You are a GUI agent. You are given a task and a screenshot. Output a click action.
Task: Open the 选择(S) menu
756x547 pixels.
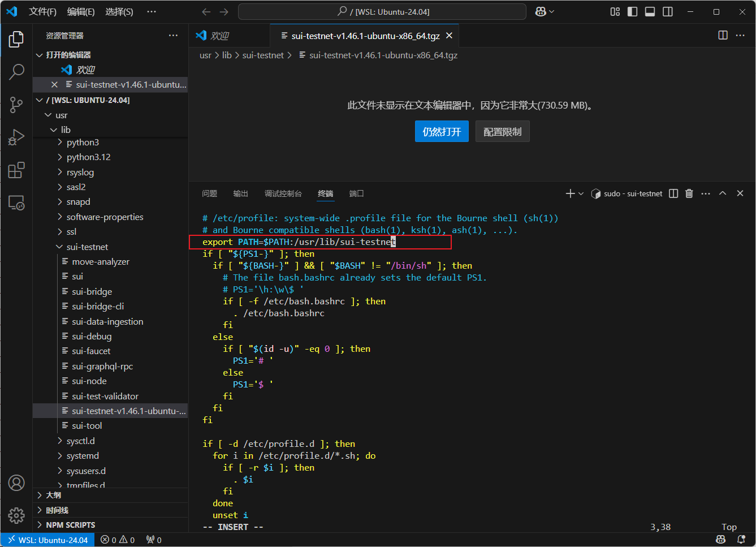click(x=119, y=12)
